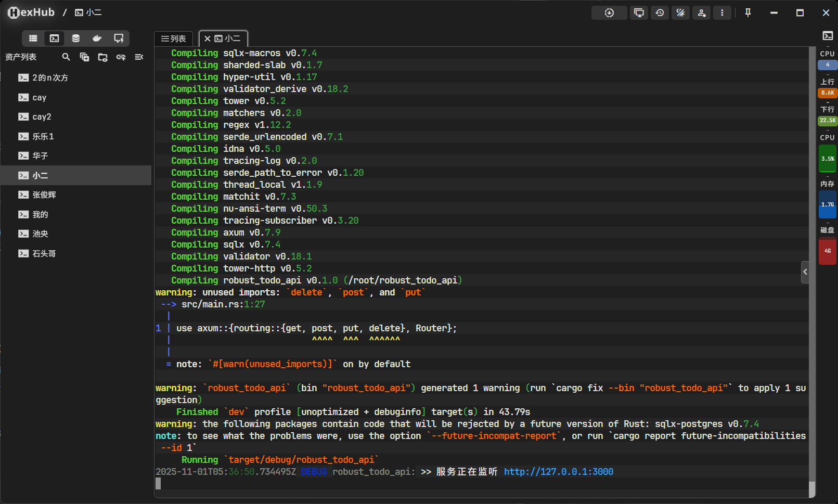The height and width of the screenshot is (504, 838).
Task: Open the 张俊辉 asset
Action: coord(76,195)
